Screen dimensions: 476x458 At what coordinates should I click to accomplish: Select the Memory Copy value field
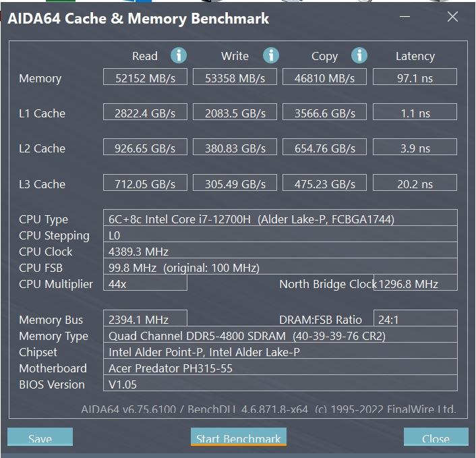click(x=324, y=77)
